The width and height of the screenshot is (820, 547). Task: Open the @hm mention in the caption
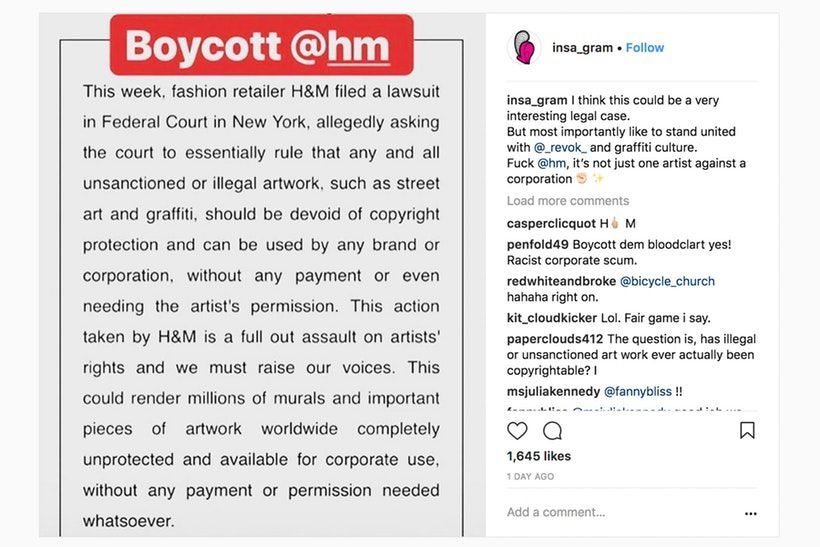551,163
